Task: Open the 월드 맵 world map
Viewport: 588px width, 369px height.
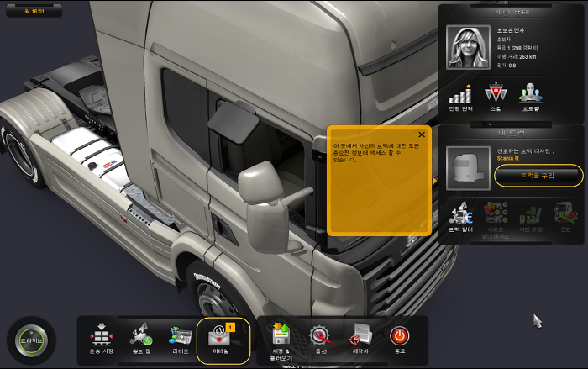Action: (x=141, y=339)
